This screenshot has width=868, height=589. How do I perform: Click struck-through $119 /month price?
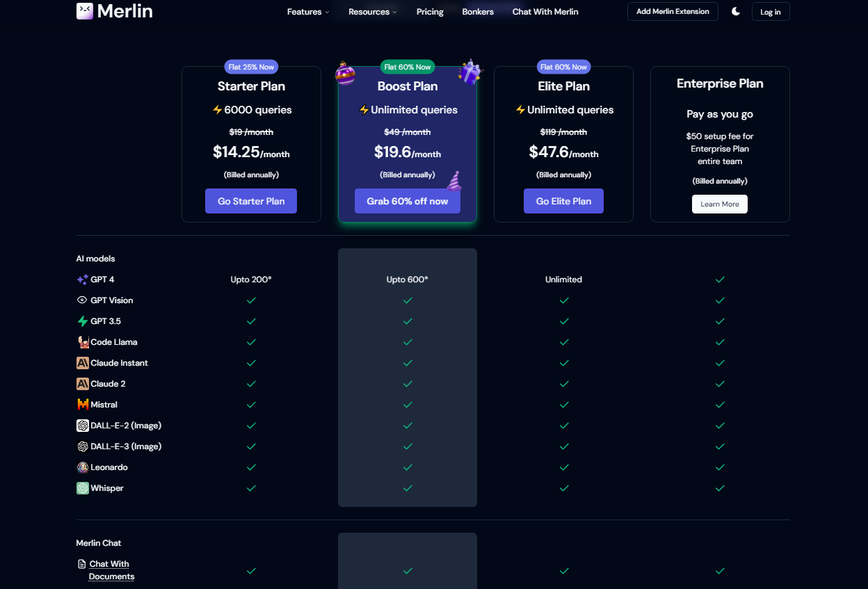click(564, 132)
